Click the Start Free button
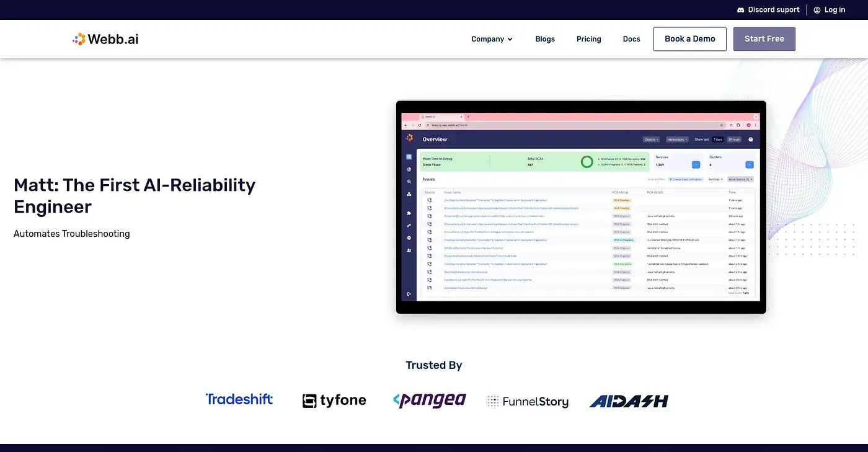 pos(764,39)
